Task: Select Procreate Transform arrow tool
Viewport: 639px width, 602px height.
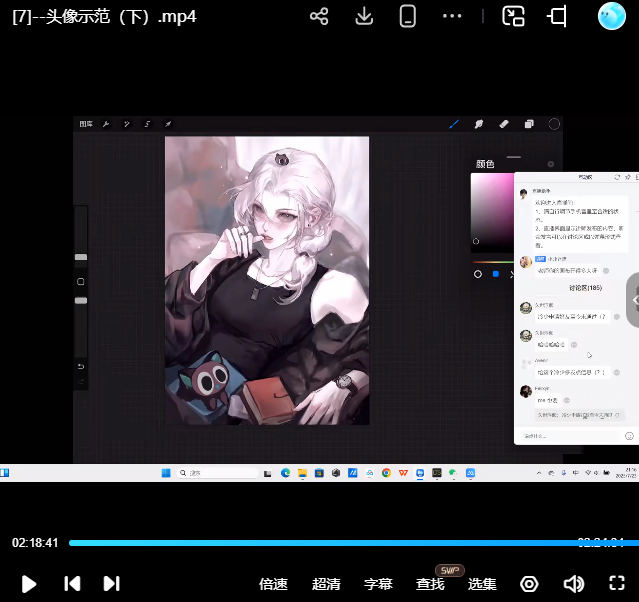Action: click(168, 124)
